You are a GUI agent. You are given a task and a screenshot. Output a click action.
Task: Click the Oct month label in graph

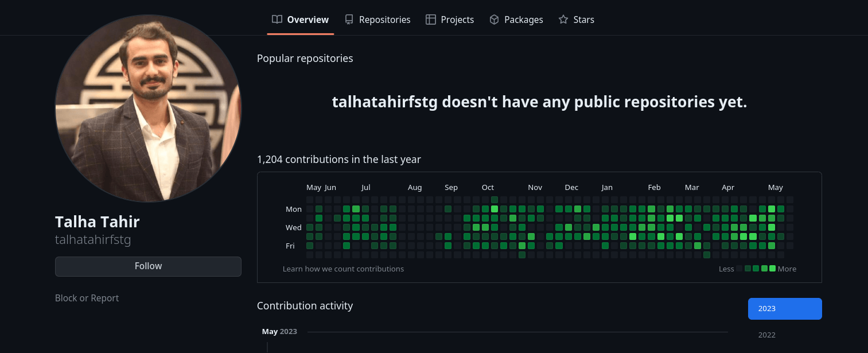[x=488, y=188]
